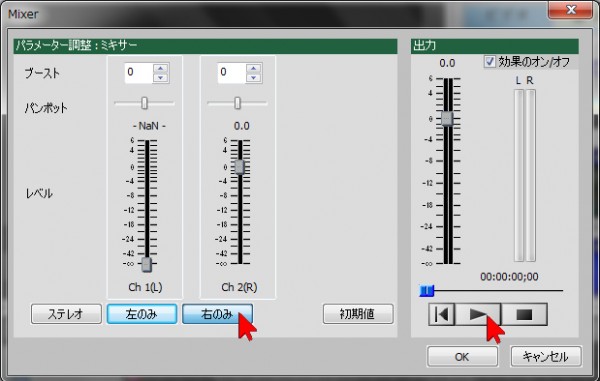The width and height of the screenshot is (600, 381).
Task: Decrease the Ch 2(R) boost value
Action: 254,78
